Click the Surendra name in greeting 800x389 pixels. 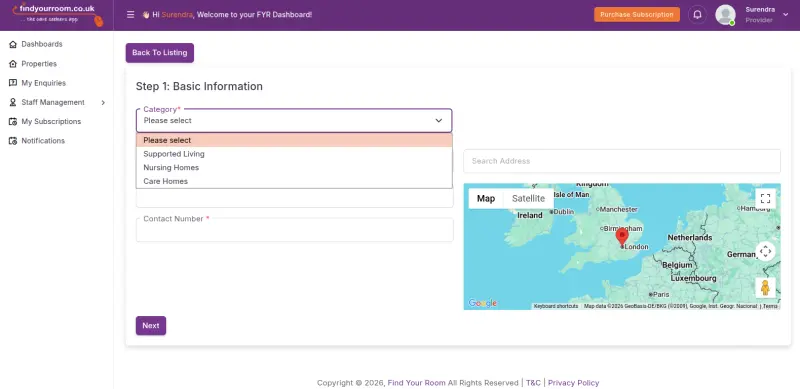177,15
